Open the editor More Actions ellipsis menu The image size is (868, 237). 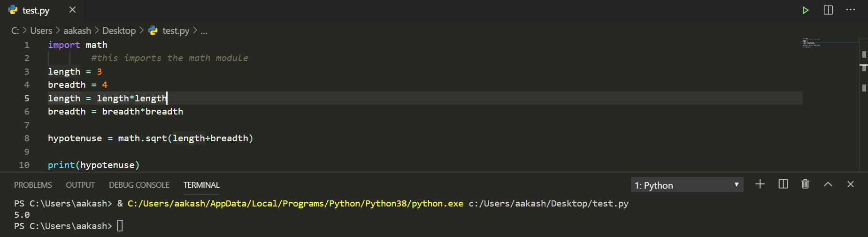[851, 10]
